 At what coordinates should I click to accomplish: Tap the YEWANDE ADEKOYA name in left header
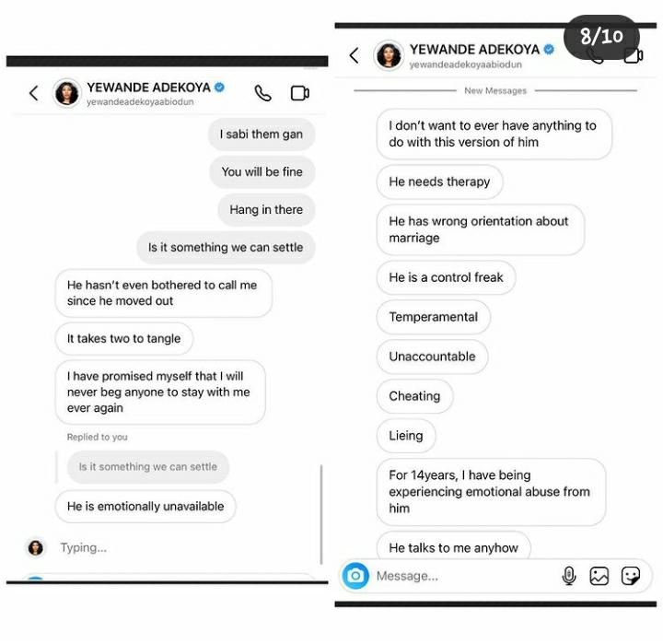(x=149, y=88)
